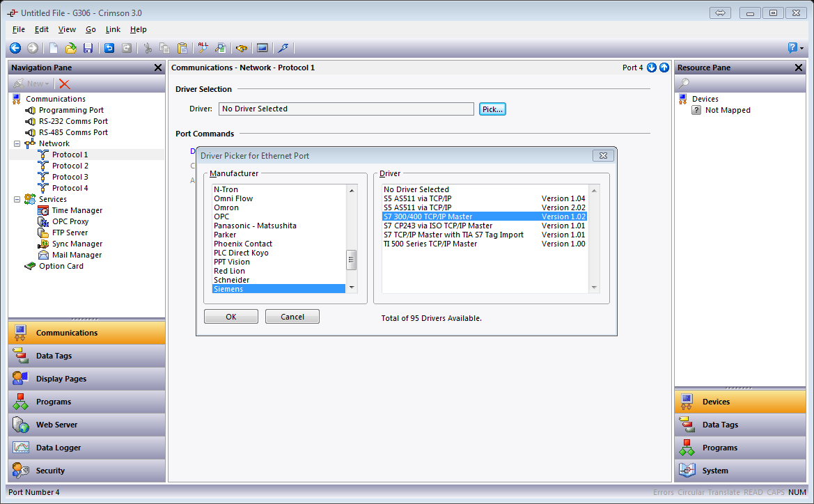Click the red delete X in Navigation Pane

64,84
